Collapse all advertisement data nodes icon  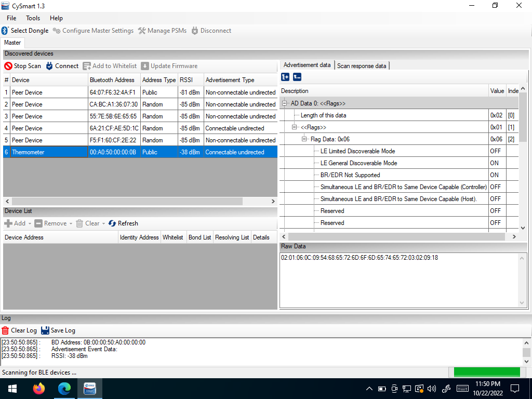[297, 77]
